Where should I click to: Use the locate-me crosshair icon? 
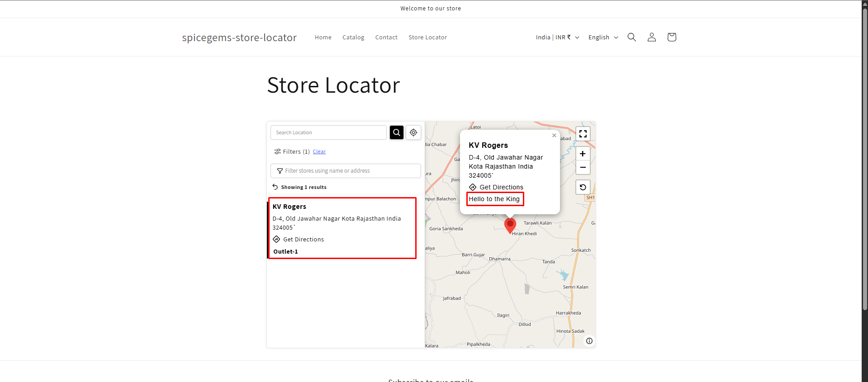click(413, 132)
